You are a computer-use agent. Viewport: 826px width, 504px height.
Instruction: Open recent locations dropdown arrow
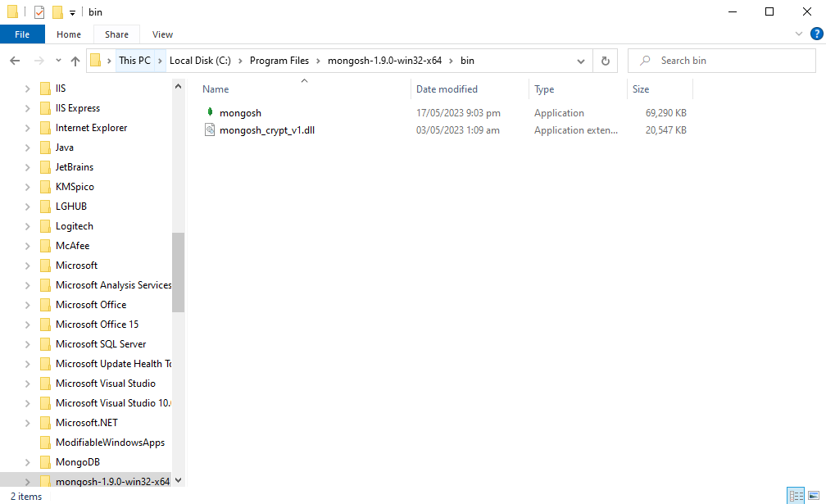tap(58, 61)
